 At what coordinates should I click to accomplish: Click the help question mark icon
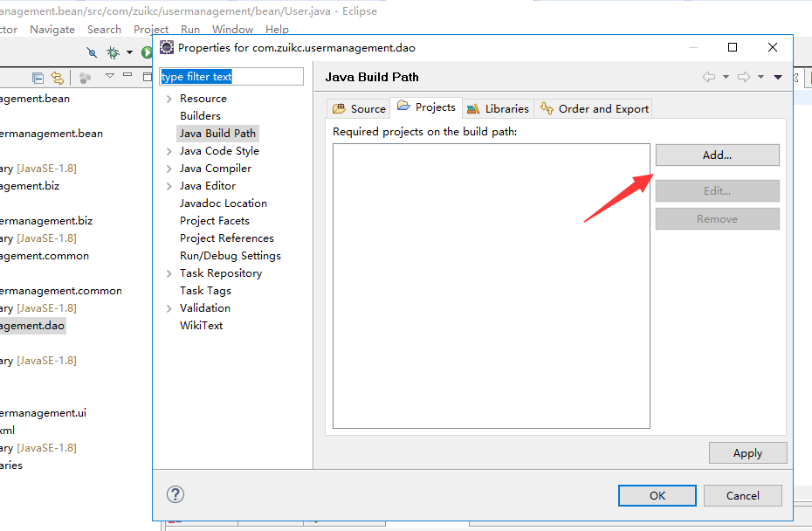pos(175,494)
